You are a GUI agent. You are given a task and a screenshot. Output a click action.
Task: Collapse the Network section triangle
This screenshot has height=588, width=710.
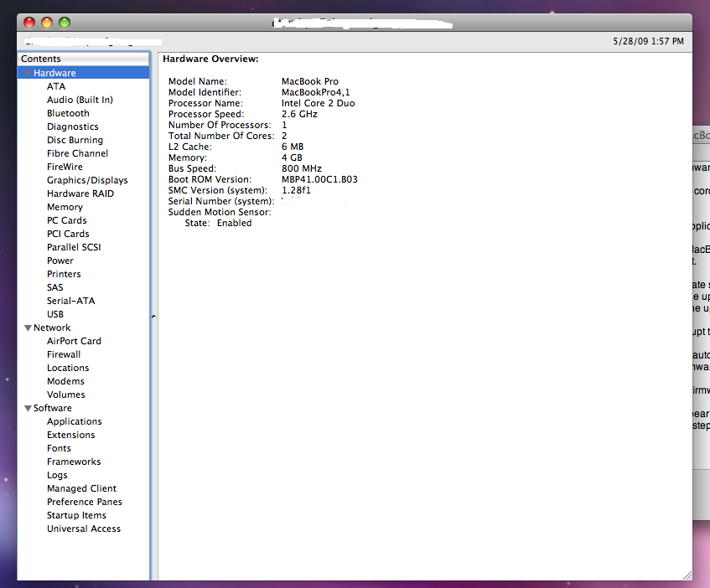tap(28, 328)
